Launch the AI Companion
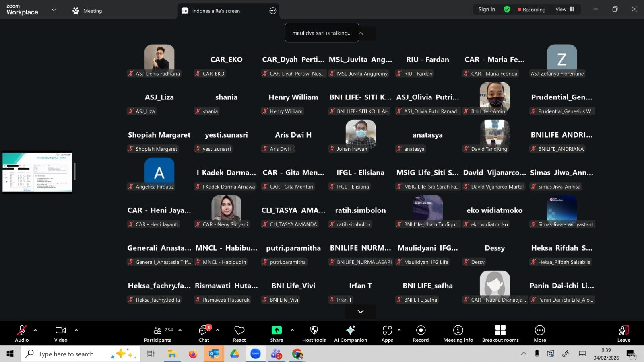Viewport: 644px width, 362px height. tap(351, 334)
